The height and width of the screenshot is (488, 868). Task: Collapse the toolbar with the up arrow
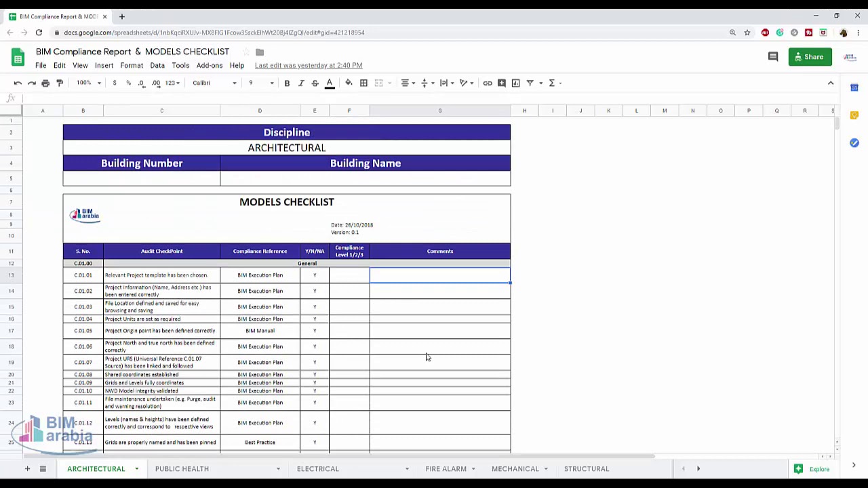pyautogui.click(x=831, y=83)
